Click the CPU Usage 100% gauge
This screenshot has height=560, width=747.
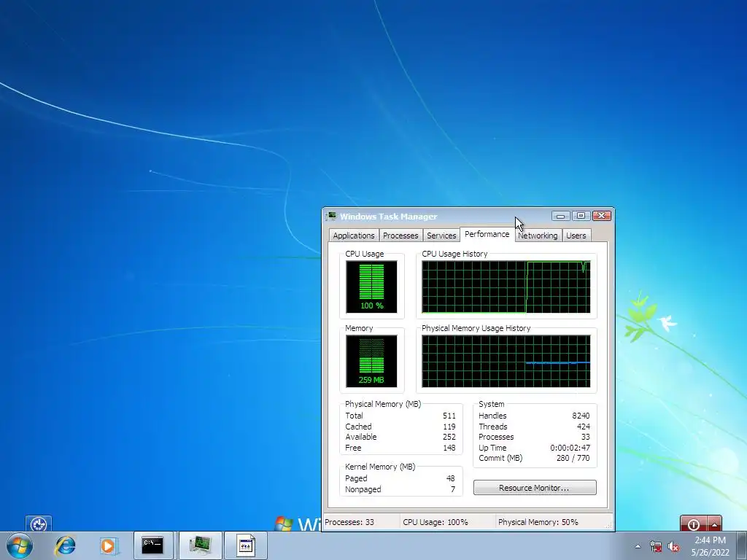pos(371,287)
